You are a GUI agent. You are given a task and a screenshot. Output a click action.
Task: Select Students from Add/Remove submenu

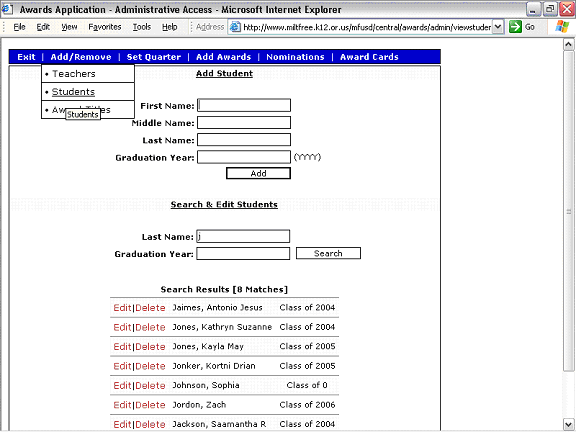(x=73, y=92)
